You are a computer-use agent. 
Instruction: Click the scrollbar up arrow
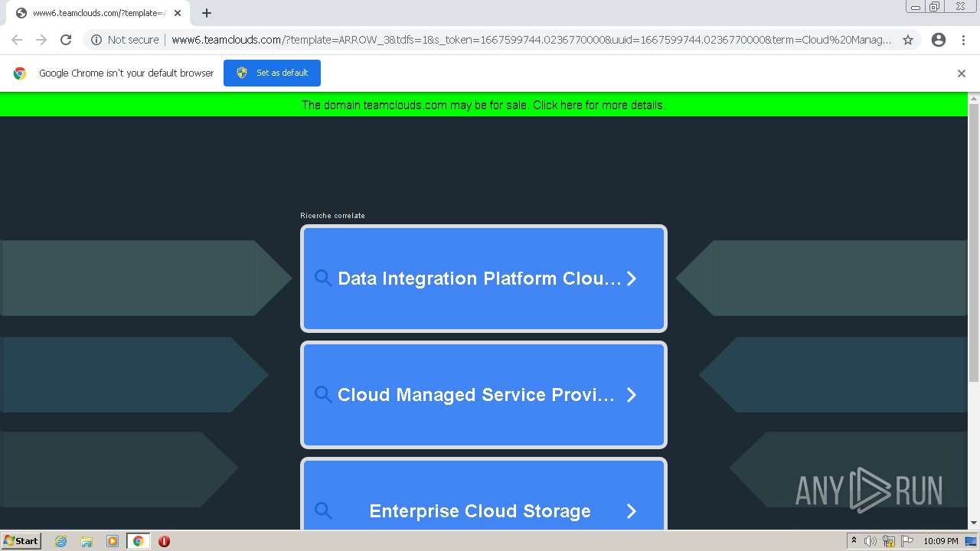click(974, 98)
